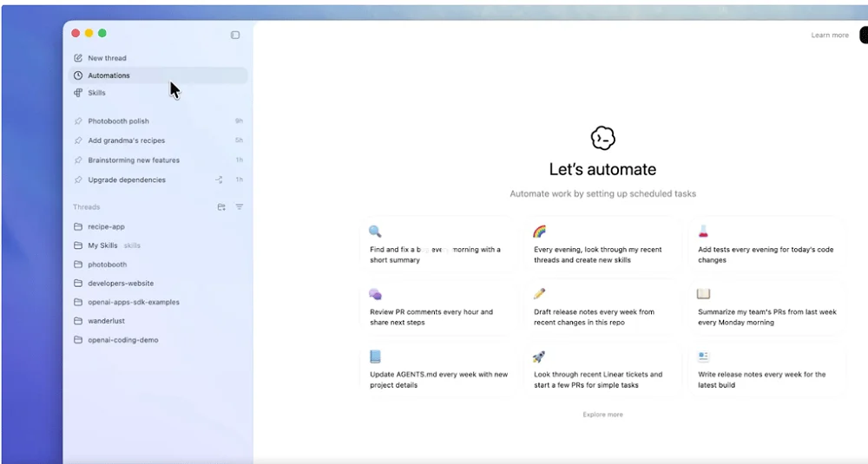Click the magnifying glass emoji card icon
The height and width of the screenshot is (464, 868).
click(x=375, y=232)
